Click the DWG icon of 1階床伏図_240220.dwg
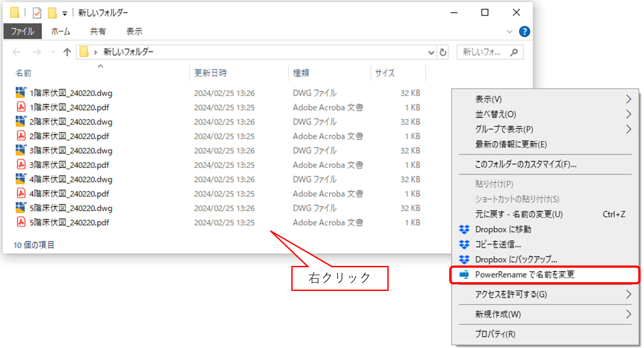644x348 pixels. click(21, 93)
